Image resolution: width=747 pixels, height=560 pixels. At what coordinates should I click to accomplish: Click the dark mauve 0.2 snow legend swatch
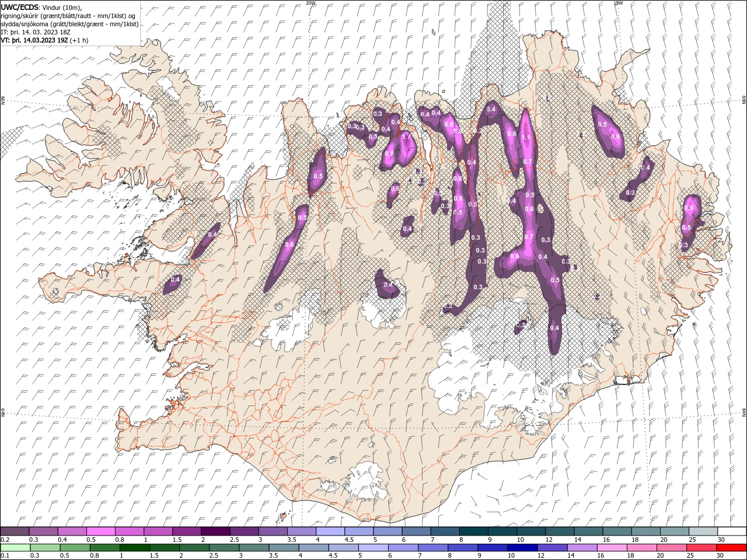(x=15, y=531)
